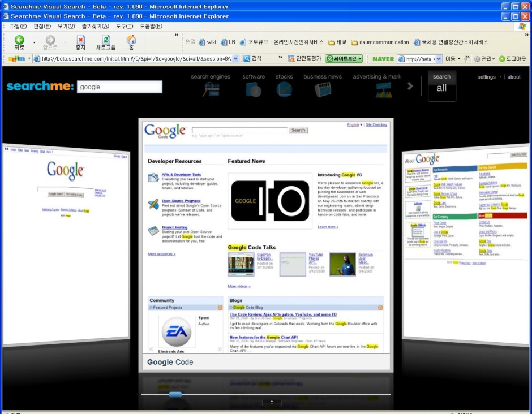Click the LR bookmark in links bar
The image size is (532, 414).
tap(228, 42)
